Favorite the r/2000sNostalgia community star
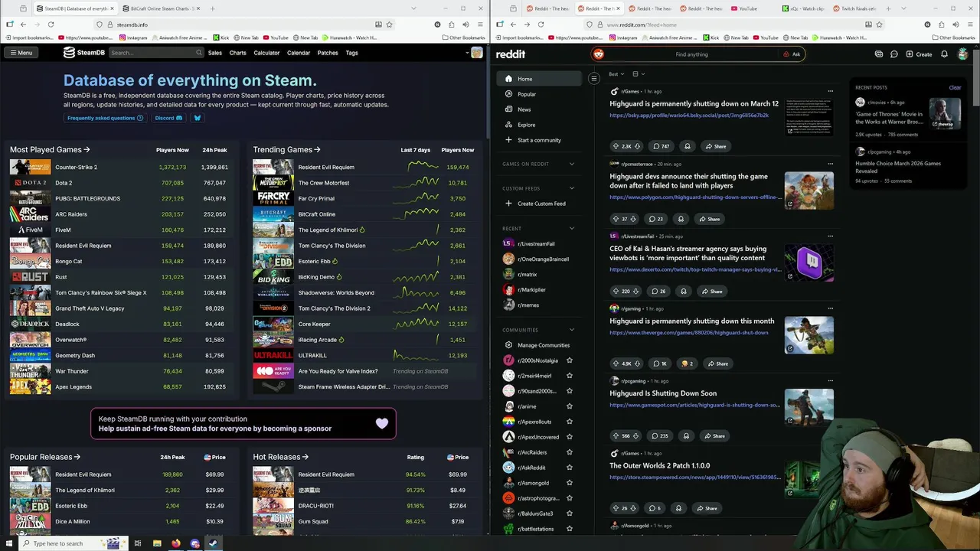Image resolution: width=980 pixels, height=551 pixels. pos(569,360)
